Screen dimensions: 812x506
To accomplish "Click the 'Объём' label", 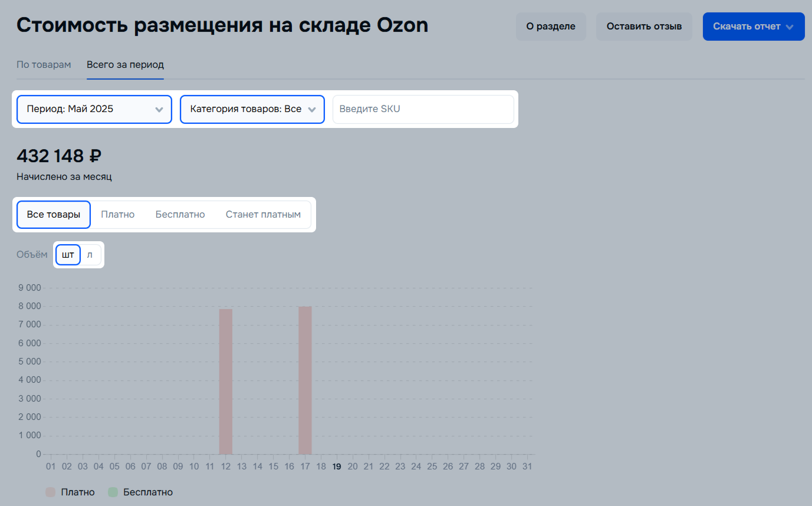I will (32, 255).
